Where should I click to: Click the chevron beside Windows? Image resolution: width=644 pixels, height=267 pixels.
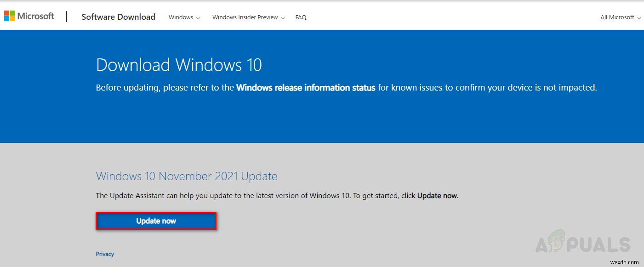click(x=198, y=18)
